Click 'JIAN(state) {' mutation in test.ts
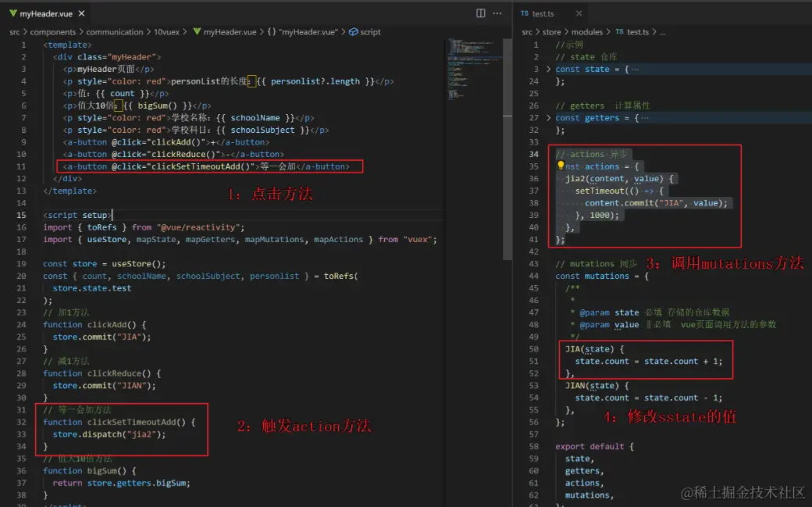 point(597,386)
